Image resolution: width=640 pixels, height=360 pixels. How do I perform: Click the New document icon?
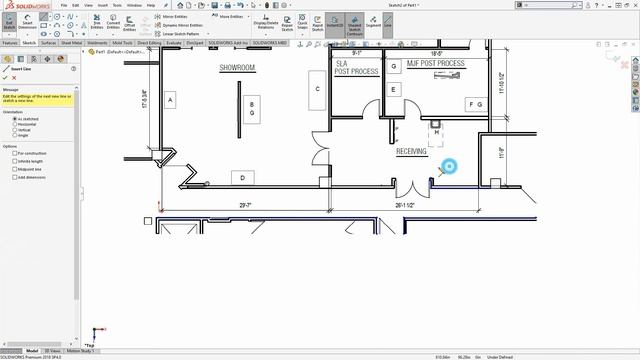(189, 5)
